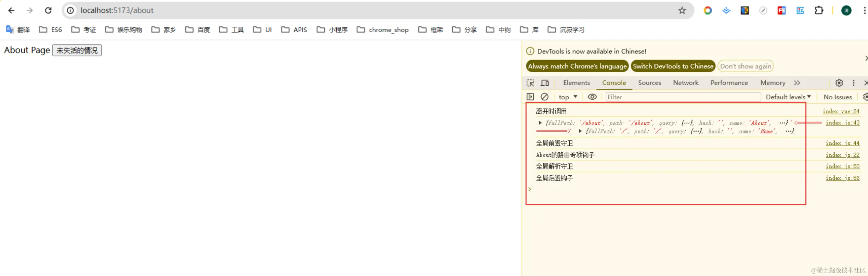Open the 框架 bookmark folder
868x276 pixels.
point(431,30)
